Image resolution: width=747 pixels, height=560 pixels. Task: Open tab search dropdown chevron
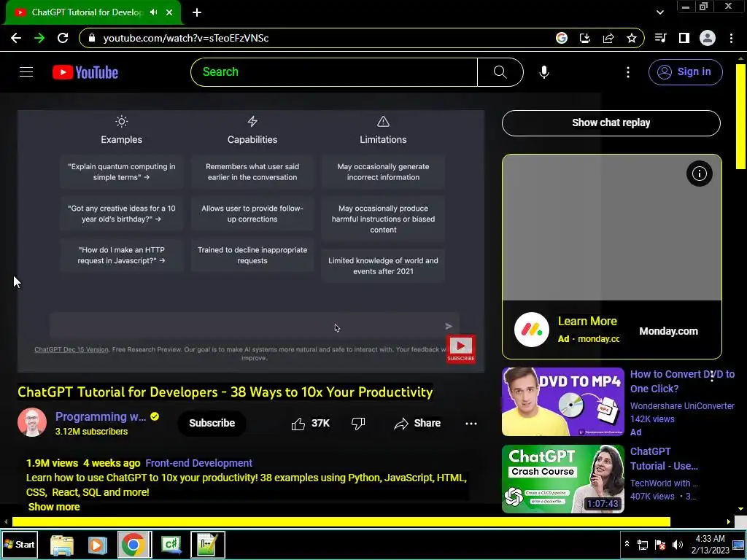(660, 12)
